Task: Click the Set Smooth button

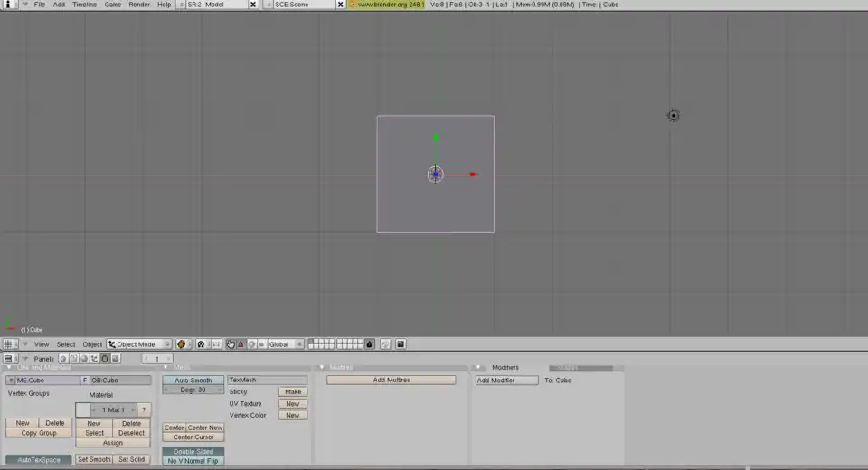Action: pos(94,459)
